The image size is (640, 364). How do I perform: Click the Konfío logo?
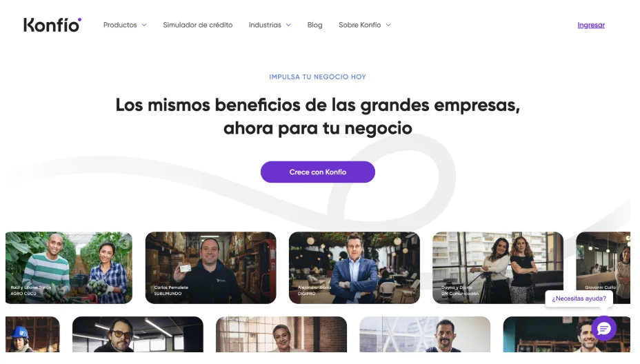point(52,25)
